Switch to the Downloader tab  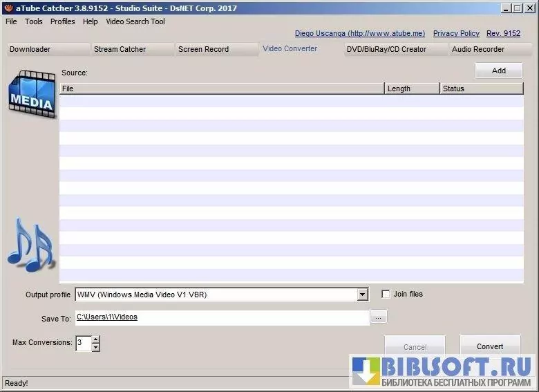[30, 49]
